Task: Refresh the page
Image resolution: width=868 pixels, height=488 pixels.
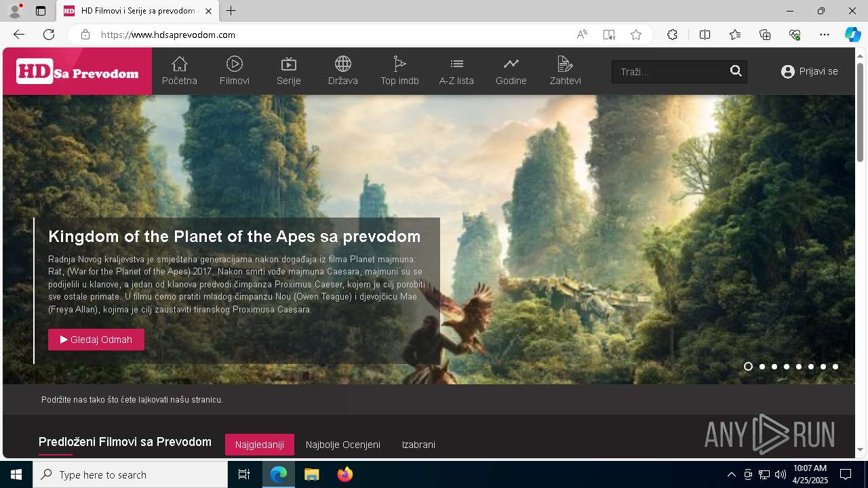Action: pyautogui.click(x=49, y=35)
